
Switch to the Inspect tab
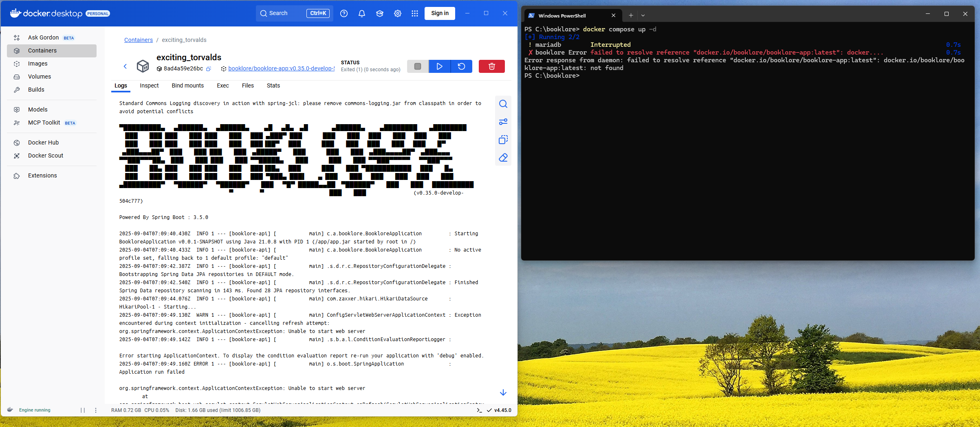tap(149, 85)
